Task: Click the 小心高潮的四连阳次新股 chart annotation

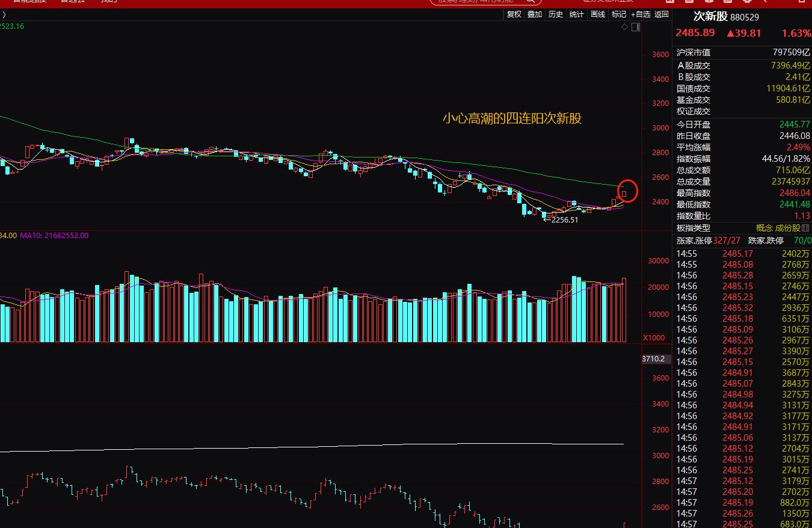Action: pos(512,118)
